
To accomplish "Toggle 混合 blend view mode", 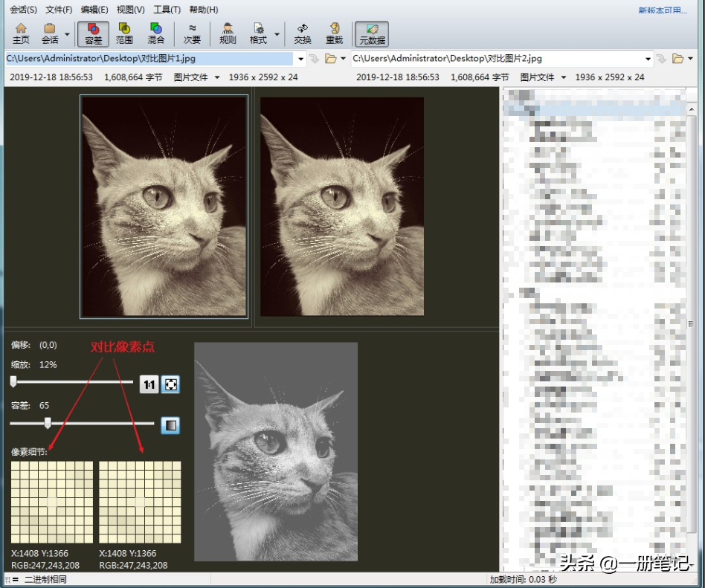I will (x=155, y=33).
